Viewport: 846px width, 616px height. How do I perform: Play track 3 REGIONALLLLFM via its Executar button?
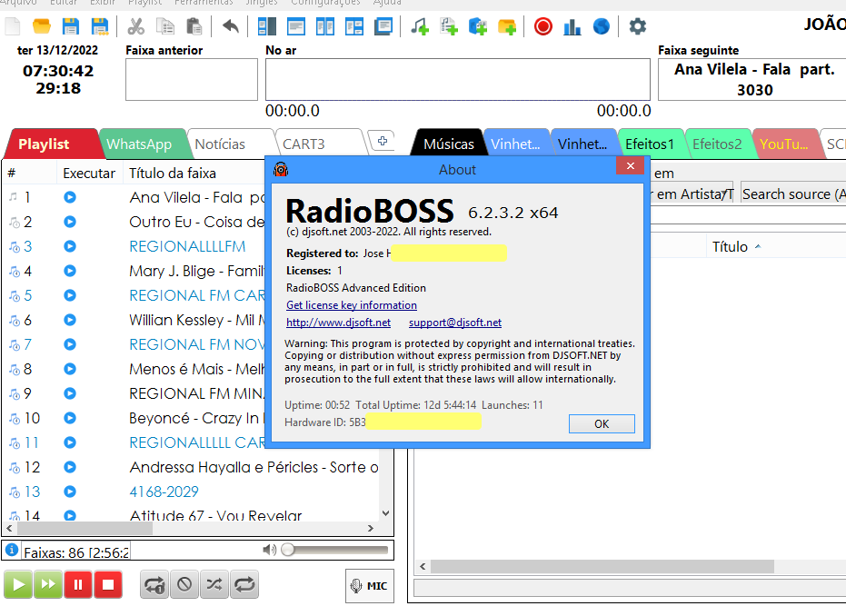pyautogui.click(x=70, y=246)
